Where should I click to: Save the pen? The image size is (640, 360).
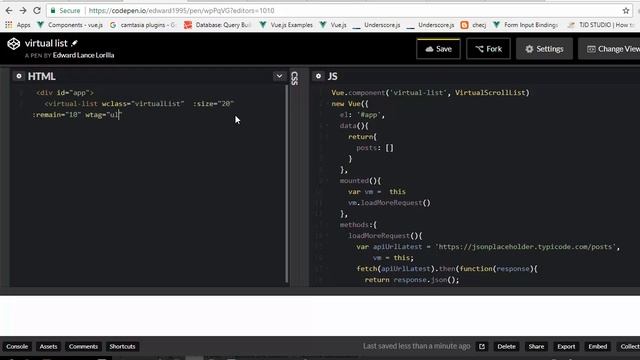pyautogui.click(x=438, y=49)
